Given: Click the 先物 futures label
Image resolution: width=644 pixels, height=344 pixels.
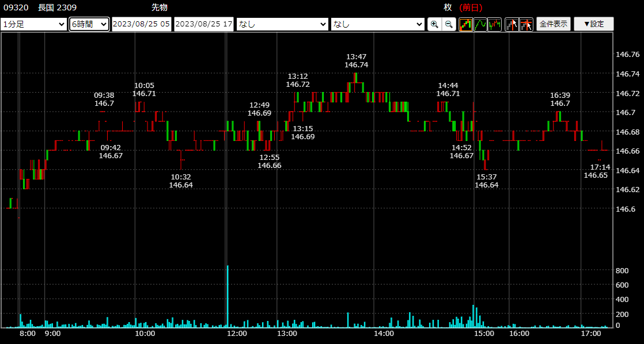Looking at the screenshot, I should (160, 7).
